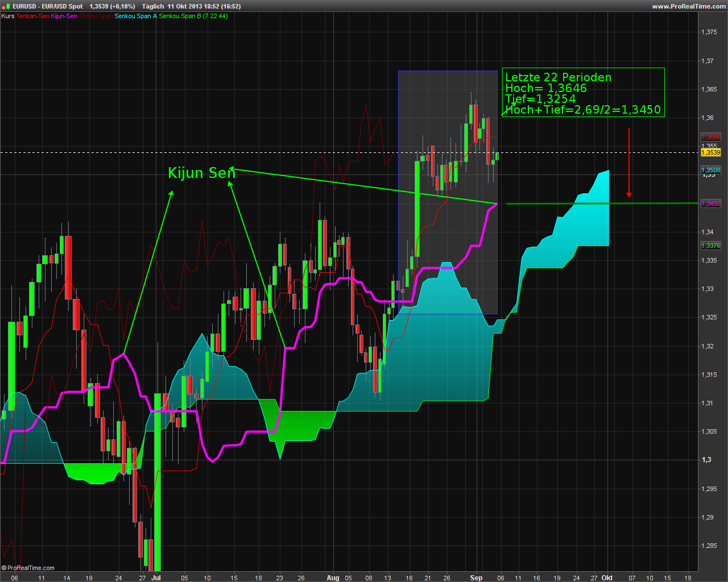The width and height of the screenshot is (728, 582).
Task: Select the Senkou Span A legend label
Action: click(135, 16)
